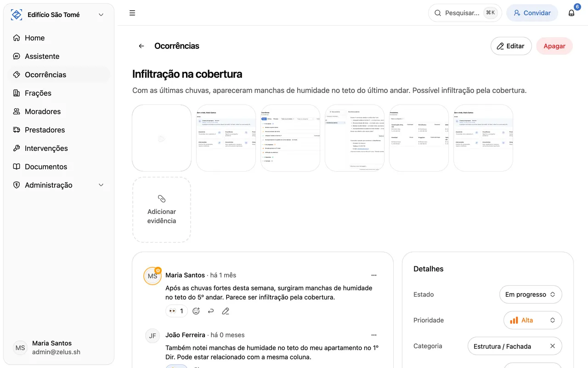This screenshot has width=588, height=368.
Task: Open the third evidence thumbnail showing the occurrences list
Action: (x=290, y=138)
